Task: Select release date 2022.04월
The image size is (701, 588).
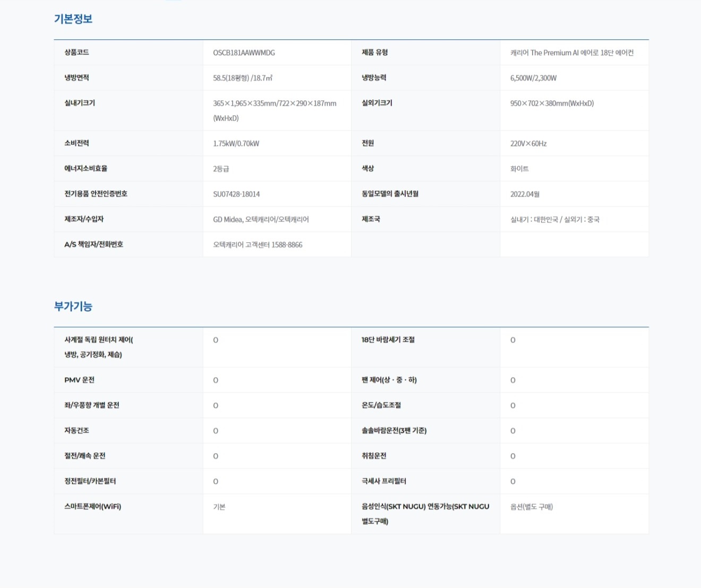Action: pos(525,194)
